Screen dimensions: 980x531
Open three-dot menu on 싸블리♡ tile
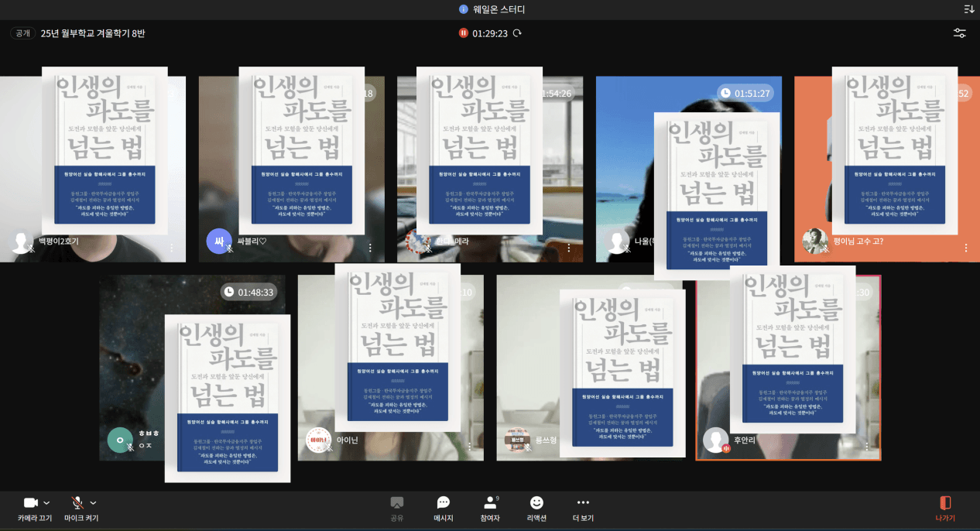pos(370,248)
